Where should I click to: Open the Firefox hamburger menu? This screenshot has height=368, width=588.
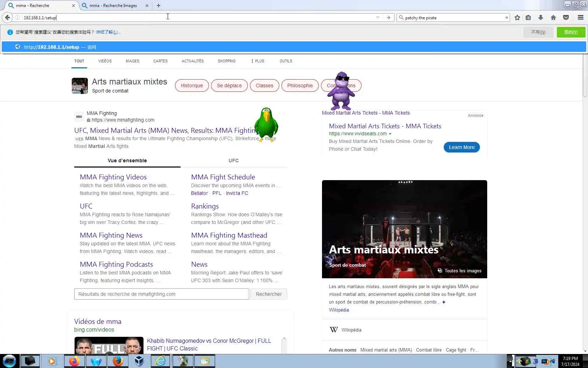[581, 18]
